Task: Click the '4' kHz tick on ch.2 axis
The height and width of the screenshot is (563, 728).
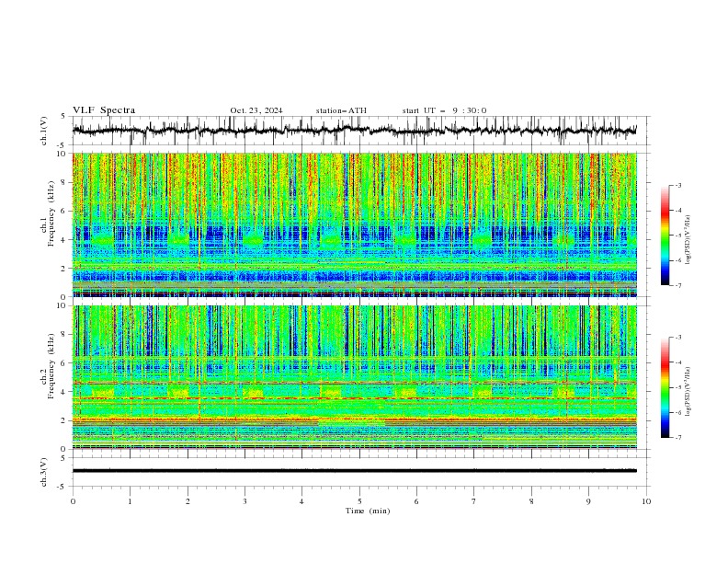Action: pos(64,392)
